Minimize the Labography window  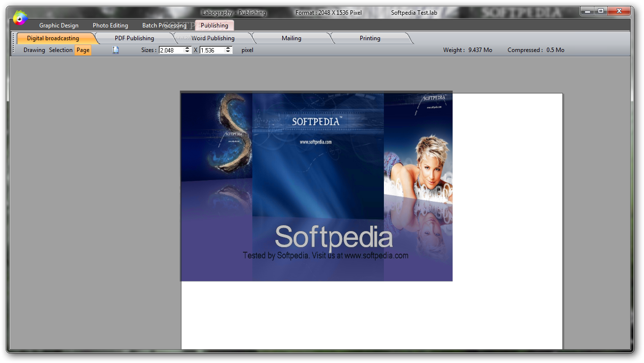588,11
